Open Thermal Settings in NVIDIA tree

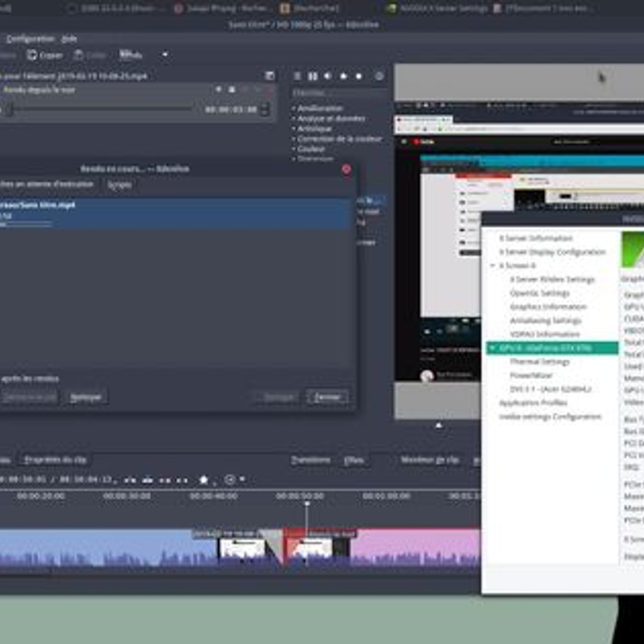point(540,362)
